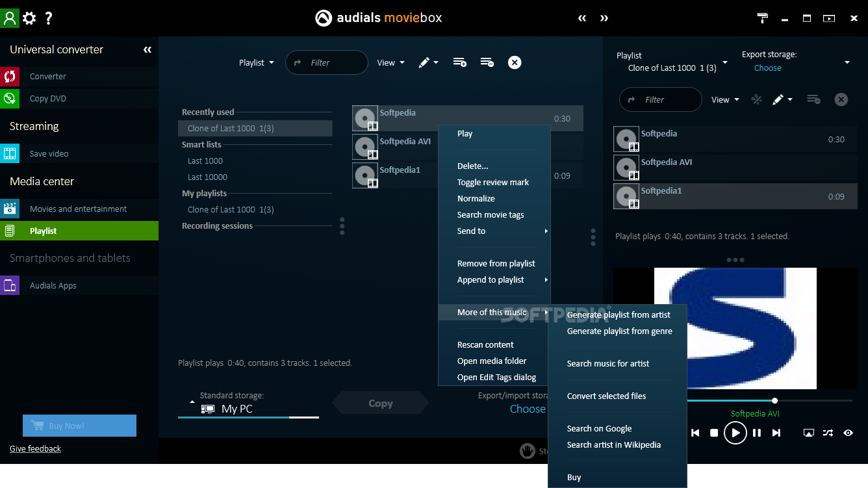
Task: Click the Audials Apps device icon
Action: tap(10, 286)
